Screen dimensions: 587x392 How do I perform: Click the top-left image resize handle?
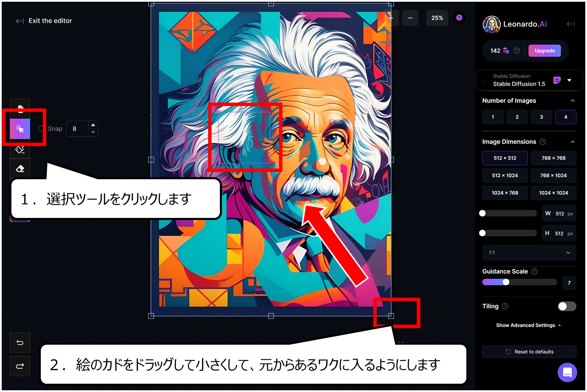[151, 4]
